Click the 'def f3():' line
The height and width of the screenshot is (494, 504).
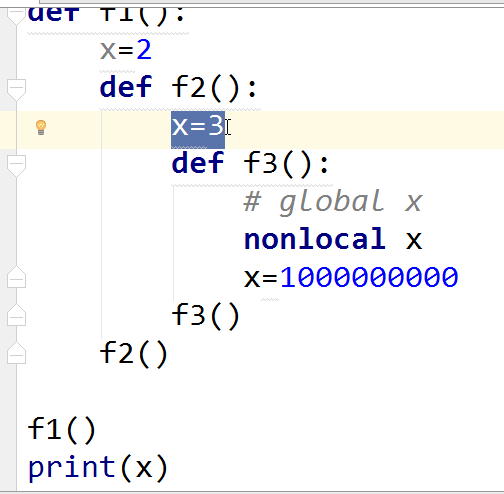250,163
